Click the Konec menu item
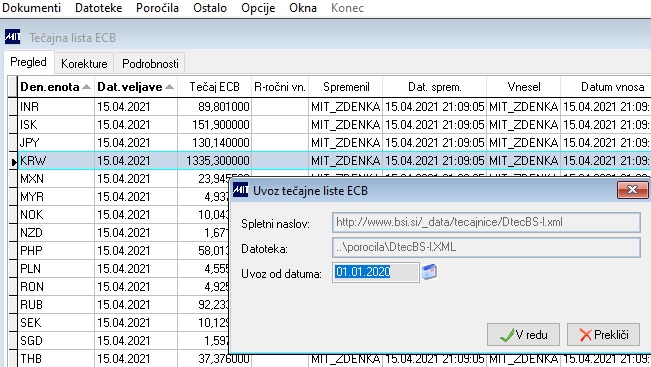651x367 pixels. coord(347,8)
